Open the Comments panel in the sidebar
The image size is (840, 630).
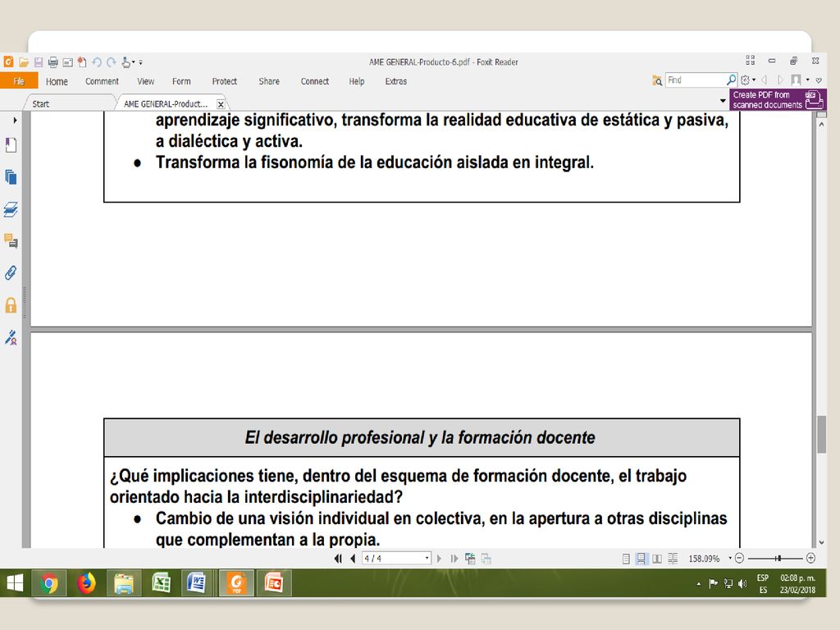point(11,241)
